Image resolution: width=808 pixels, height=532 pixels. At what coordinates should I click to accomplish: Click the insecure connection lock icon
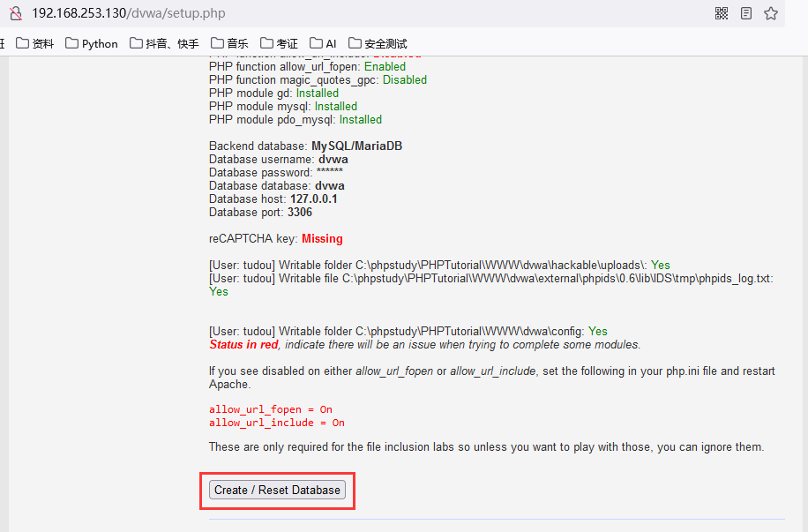tap(16, 13)
